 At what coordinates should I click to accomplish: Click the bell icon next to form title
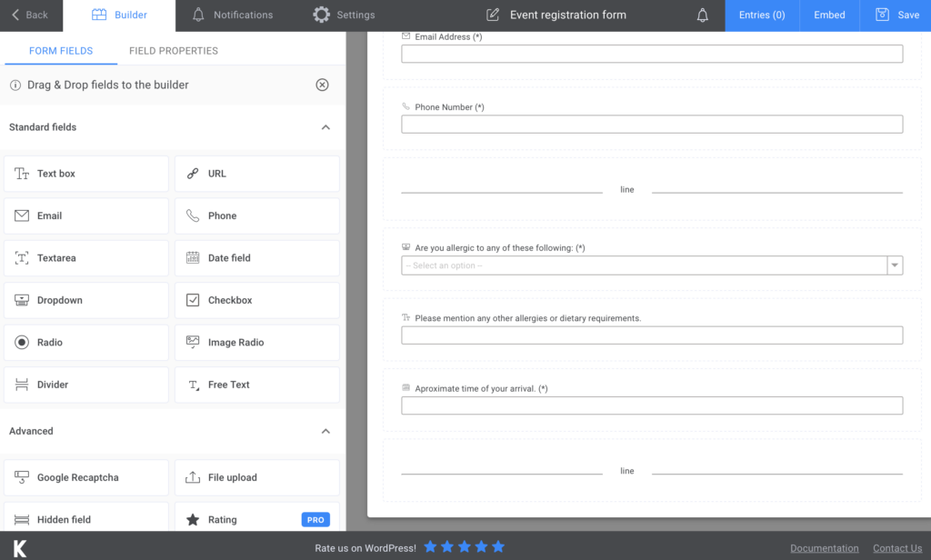pyautogui.click(x=703, y=15)
